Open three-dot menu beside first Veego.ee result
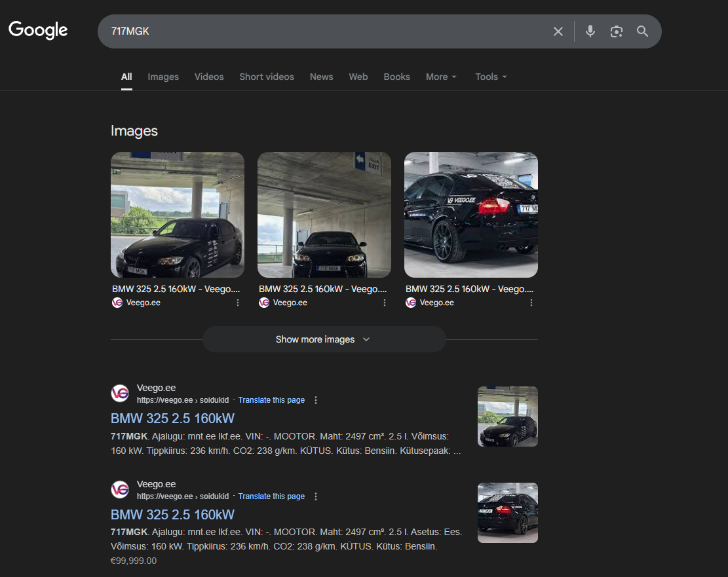This screenshot has height=577, width=728. pyautogui.click(x=316, y=400)
